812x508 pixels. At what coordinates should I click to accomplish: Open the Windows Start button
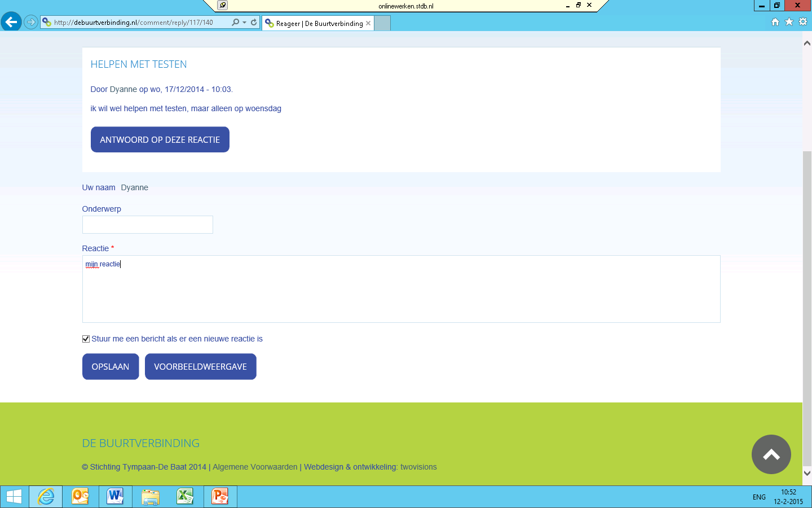pos(14,497)
